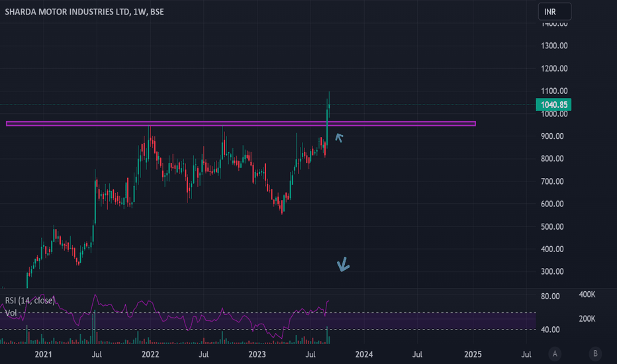Click the 1300.00 price axis label
This screenshot has width=617, height=364.
pyautogui.click(x=554, y=46)
